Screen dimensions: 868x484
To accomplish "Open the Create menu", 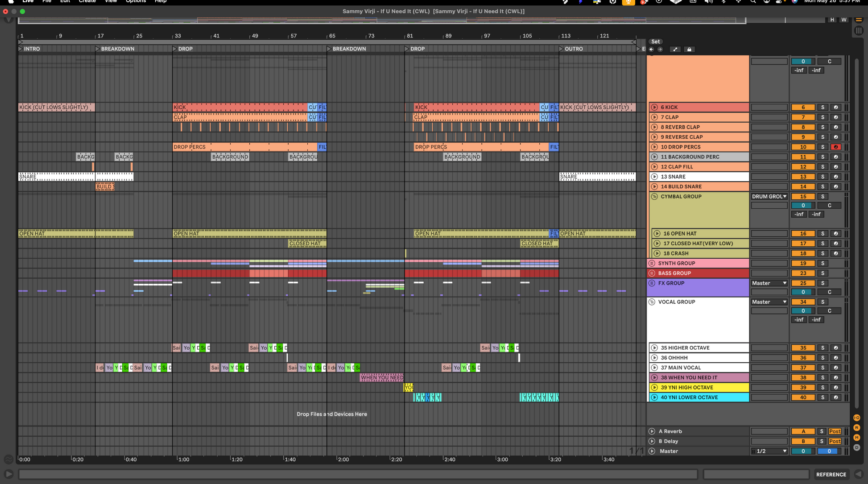I will pos(87,2).
